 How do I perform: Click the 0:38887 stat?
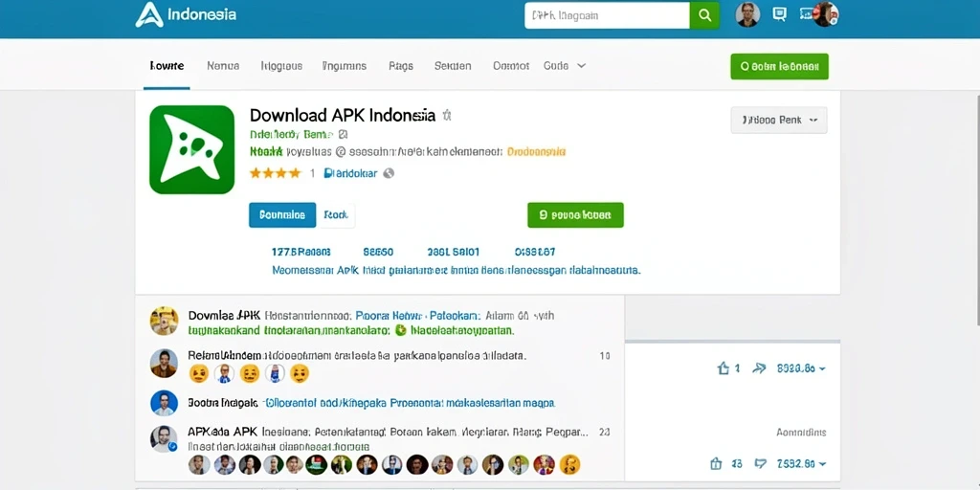535,252
